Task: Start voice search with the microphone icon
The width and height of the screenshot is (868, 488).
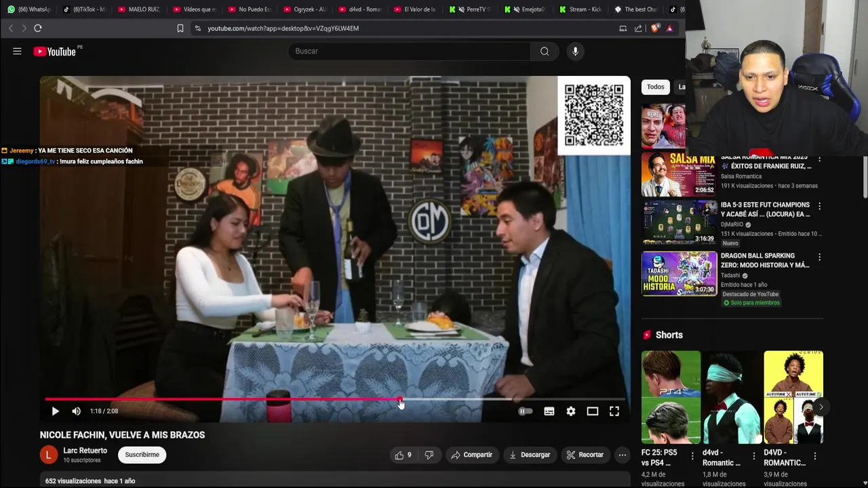Action: point(575,52)
